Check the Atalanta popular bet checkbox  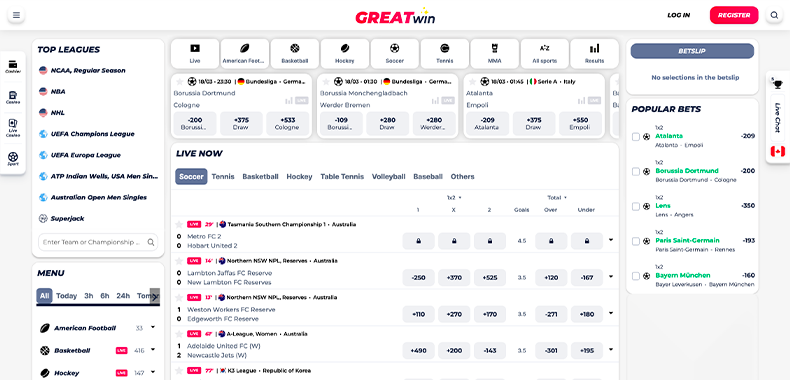pos(636,137)
